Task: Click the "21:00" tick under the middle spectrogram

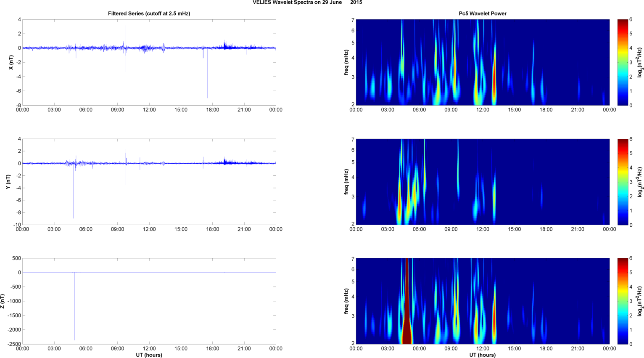Action: (x=578, y=229)
